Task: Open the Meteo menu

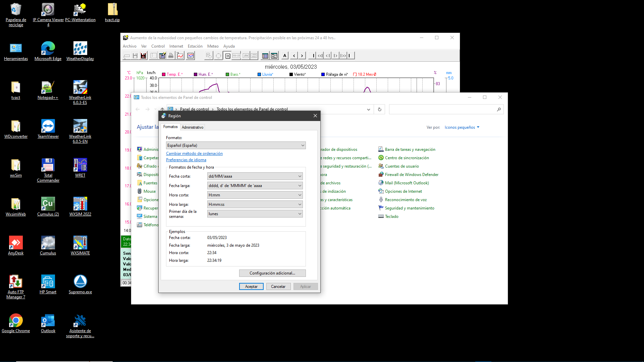Action: tap(213, 46)
